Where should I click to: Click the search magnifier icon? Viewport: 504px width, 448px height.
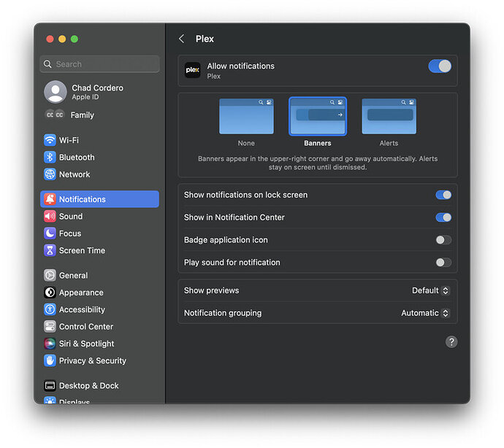[47, 64]
